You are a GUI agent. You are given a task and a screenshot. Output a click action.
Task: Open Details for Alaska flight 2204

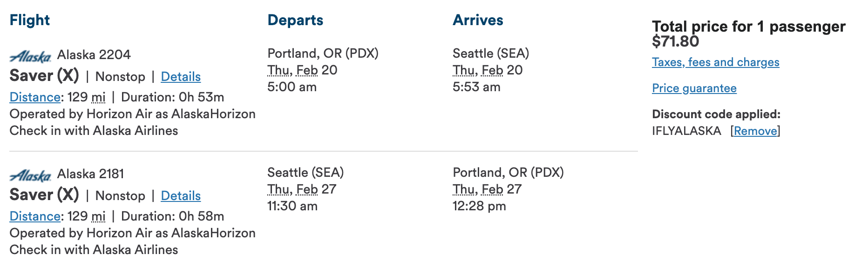point(181,77)
